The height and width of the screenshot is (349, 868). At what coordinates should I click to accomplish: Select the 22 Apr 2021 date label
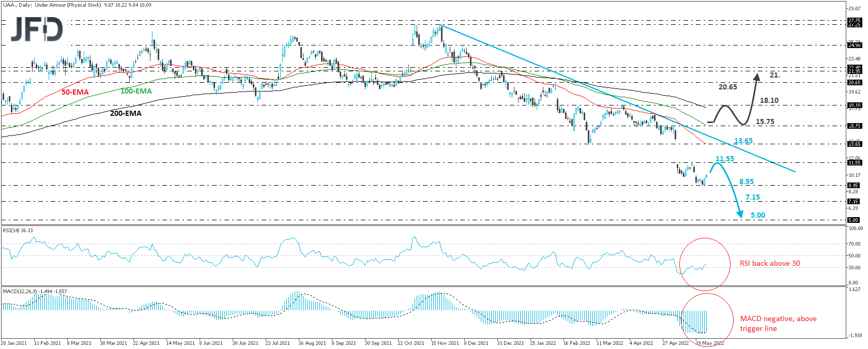coord(146,343)
